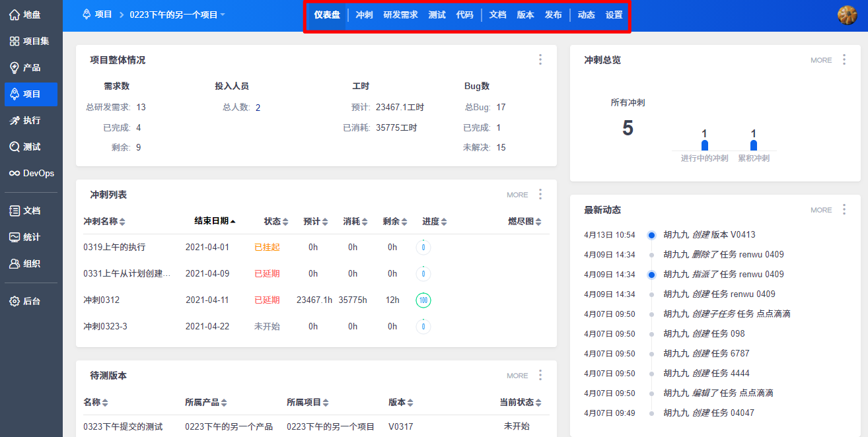Open the 项目整体情况 block's three-dot menu
The image size is (868, 437).
click(540, 59)
